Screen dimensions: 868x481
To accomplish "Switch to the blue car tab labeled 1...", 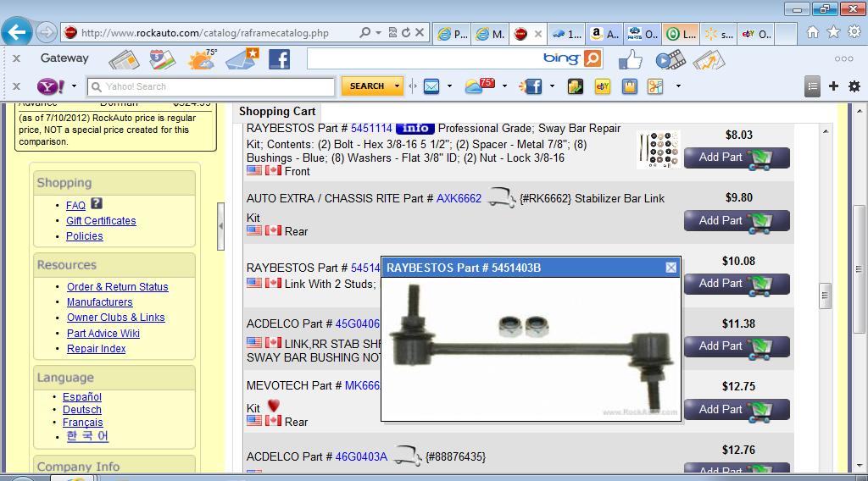I will 566,34.
